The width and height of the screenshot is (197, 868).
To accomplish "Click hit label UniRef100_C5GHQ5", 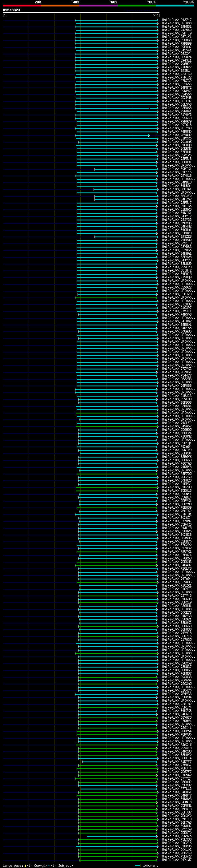I will click(x=177, y=430).
